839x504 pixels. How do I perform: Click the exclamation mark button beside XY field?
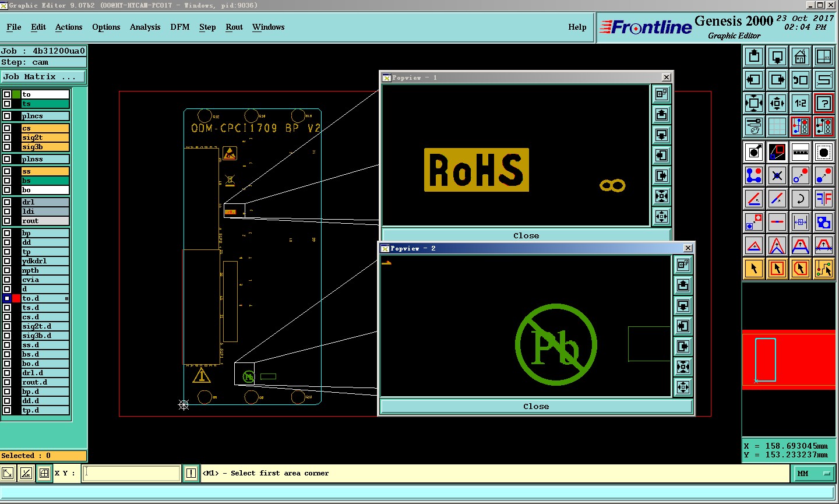click(191, 473)
